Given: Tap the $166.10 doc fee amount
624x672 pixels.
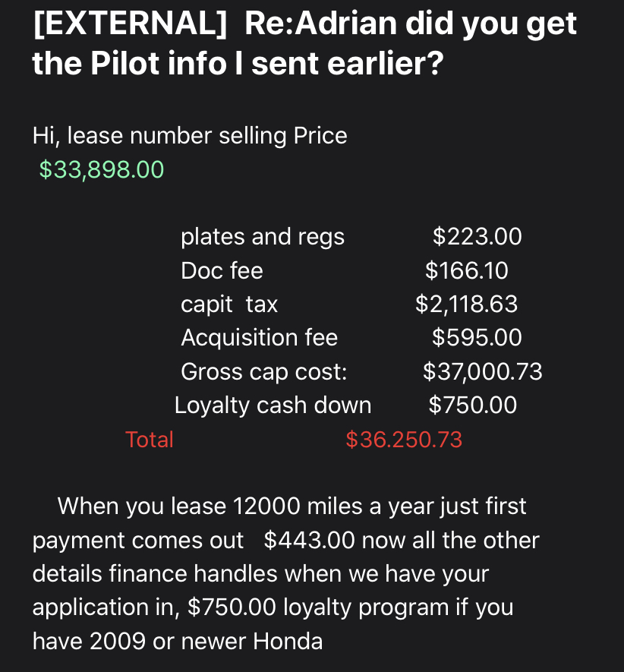Looking at the screenshot, I should [467, 270].
